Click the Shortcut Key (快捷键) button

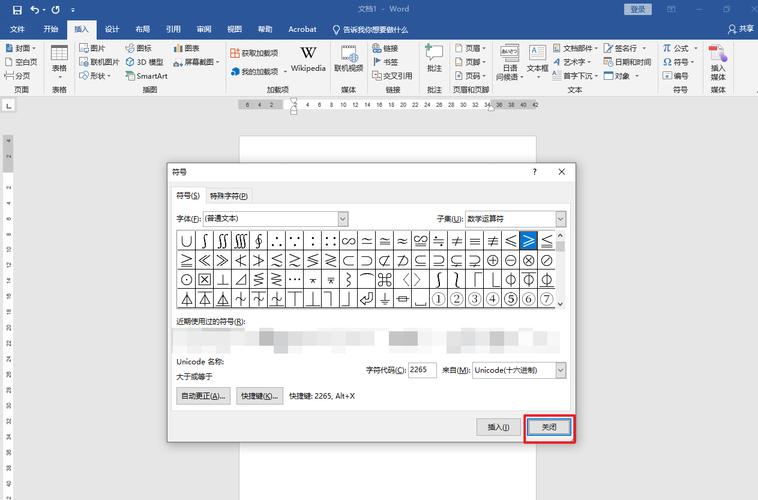click(x=260, y=396)
